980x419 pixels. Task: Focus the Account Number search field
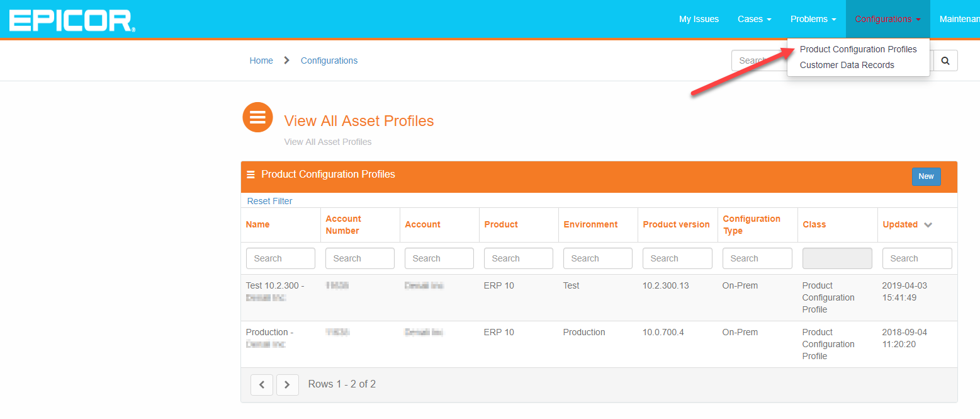(360, 258)
